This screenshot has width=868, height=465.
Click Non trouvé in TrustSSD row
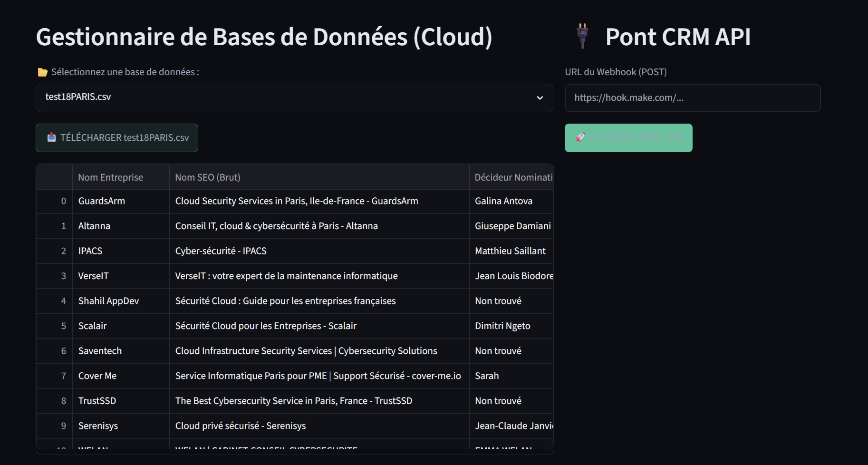coord(511,401)
